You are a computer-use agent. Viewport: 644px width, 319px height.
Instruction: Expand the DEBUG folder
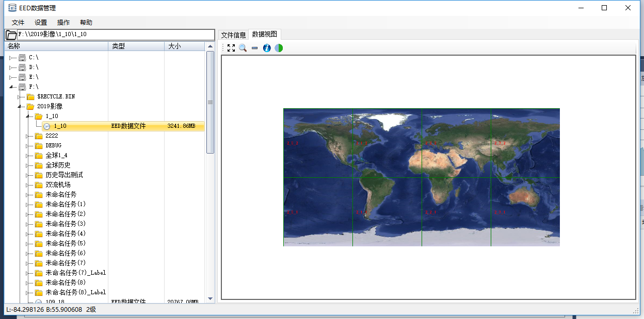[28, 146]
